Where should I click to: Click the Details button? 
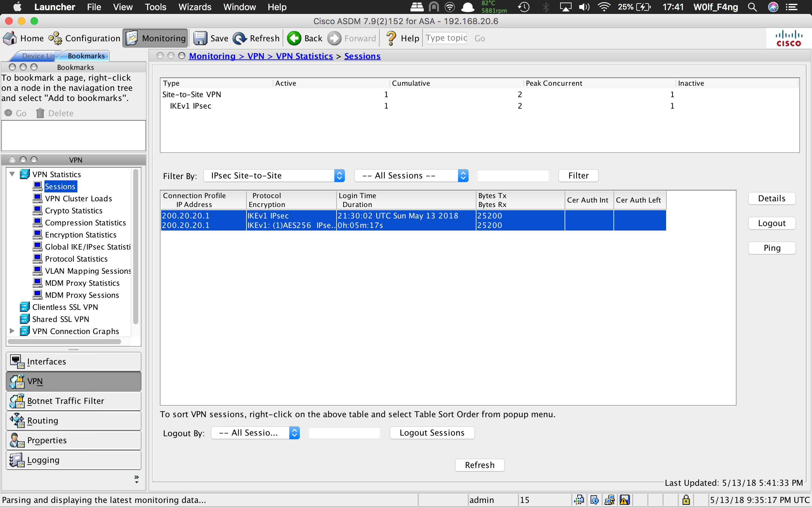(x=772, y=198)
